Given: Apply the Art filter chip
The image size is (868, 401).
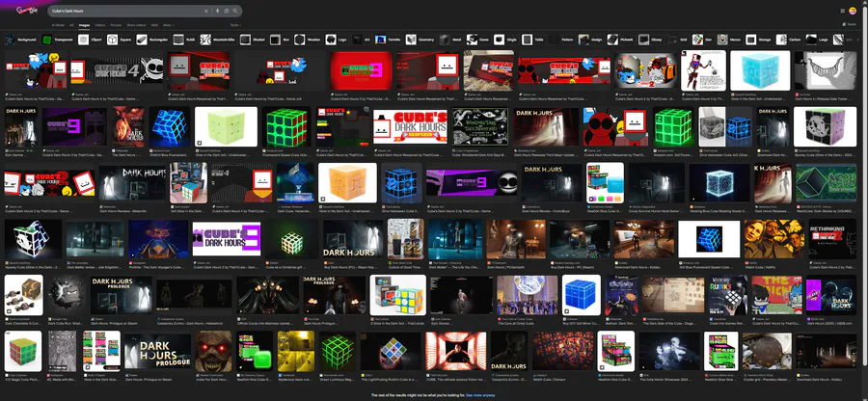Looking at the screenshot, I should [x=362, y=40].
